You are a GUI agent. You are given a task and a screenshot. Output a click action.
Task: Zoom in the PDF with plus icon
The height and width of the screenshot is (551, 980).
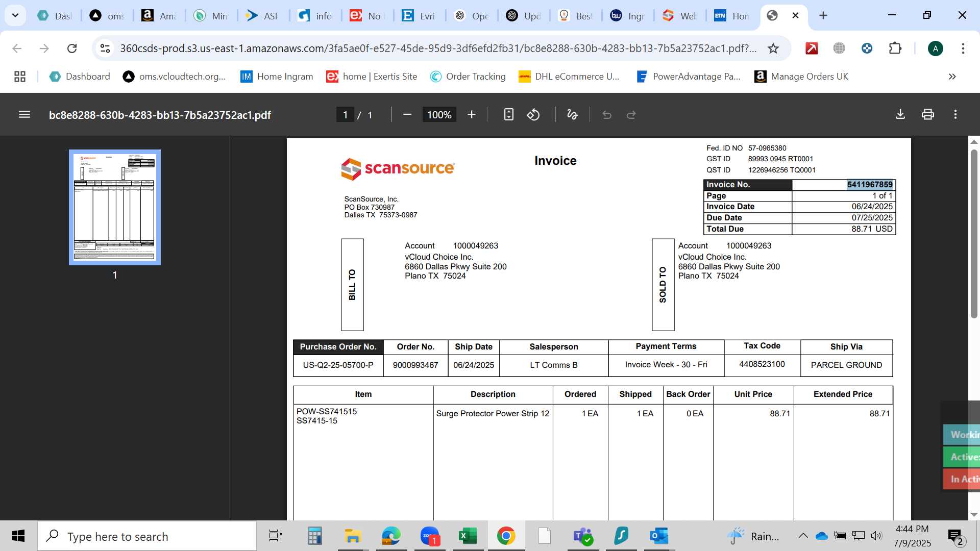coord(472,115)
